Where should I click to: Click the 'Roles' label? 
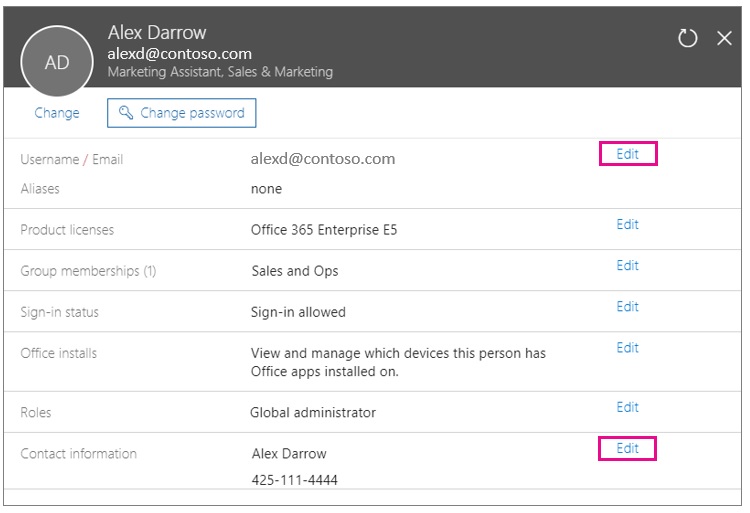[x=35, y=413]
